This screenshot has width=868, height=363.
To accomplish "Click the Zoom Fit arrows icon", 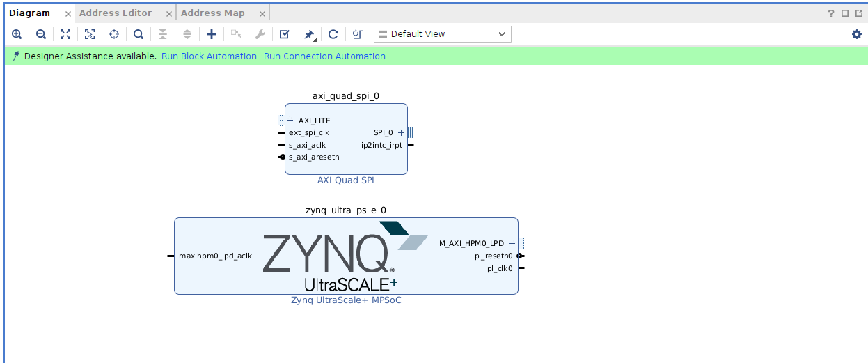I will click(65, 34).
